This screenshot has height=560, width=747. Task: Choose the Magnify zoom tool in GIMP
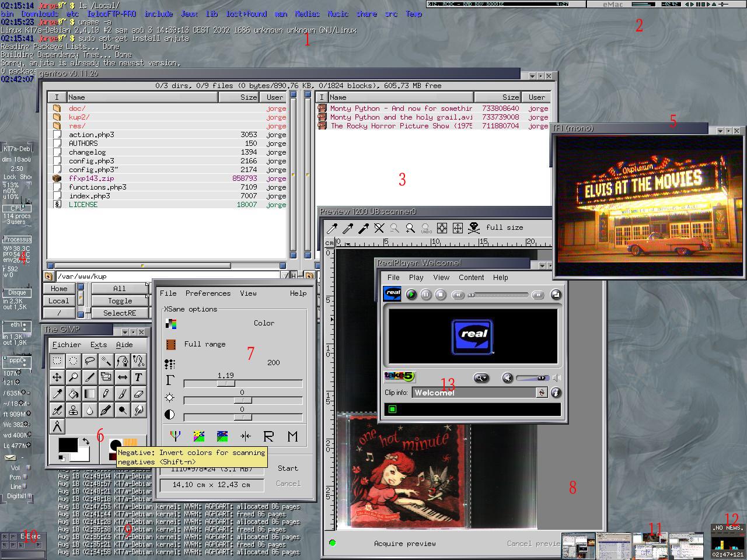tap(73, 377)
